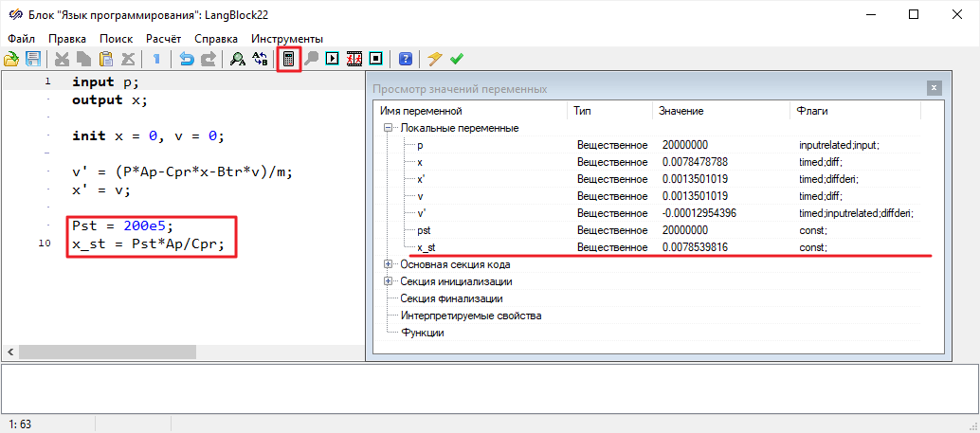Click the Save diskette icon
The width and height of the screenshot is (980, 433).
point(33,59)
